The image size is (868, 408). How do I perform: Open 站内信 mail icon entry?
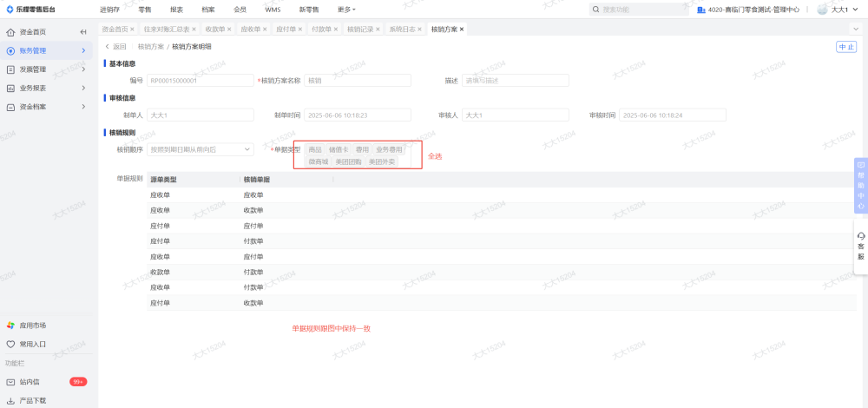(x=10, y=382)
